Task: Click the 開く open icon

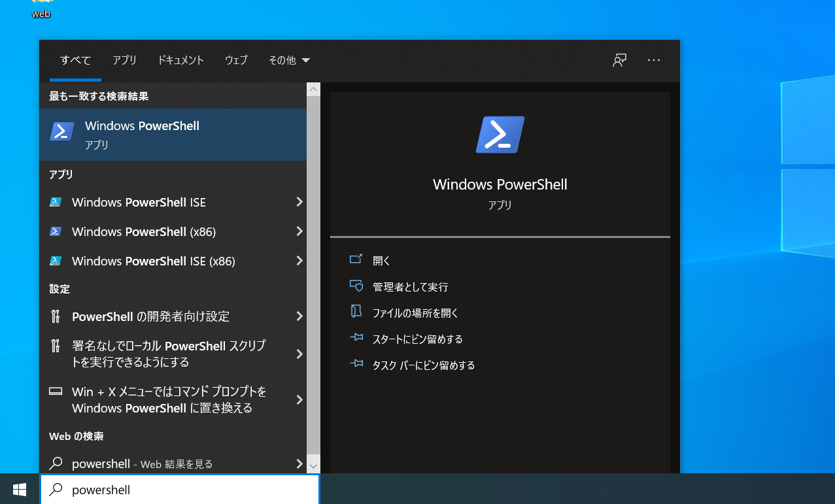Action: [356, 260]
